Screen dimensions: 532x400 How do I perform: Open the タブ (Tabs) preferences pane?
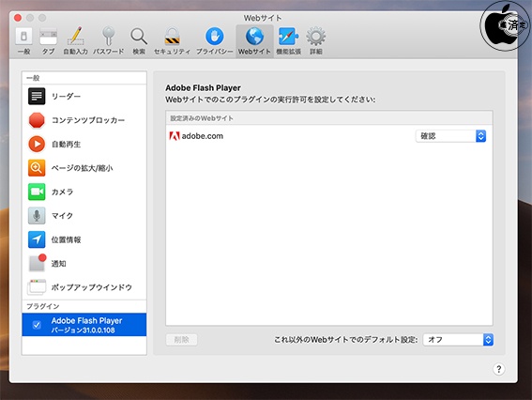(48, 40)
